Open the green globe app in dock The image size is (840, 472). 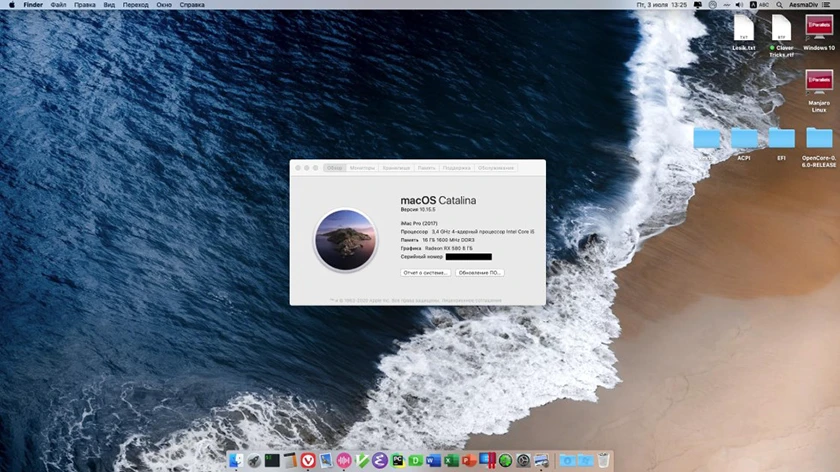coord(505,460)
